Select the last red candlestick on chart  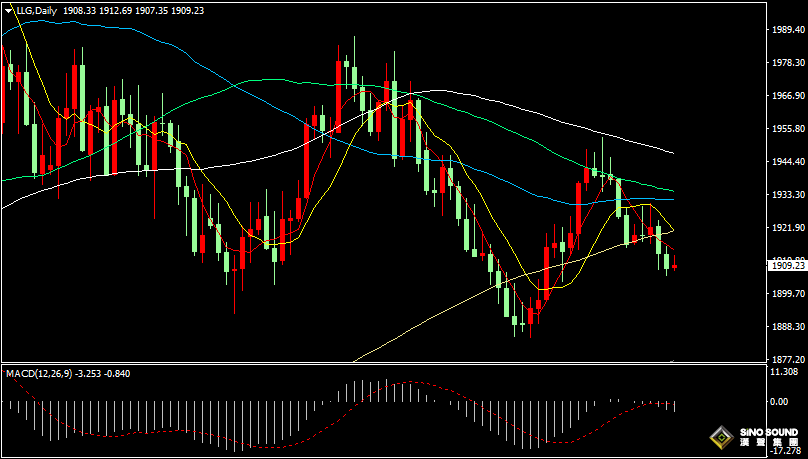[675, 265]
